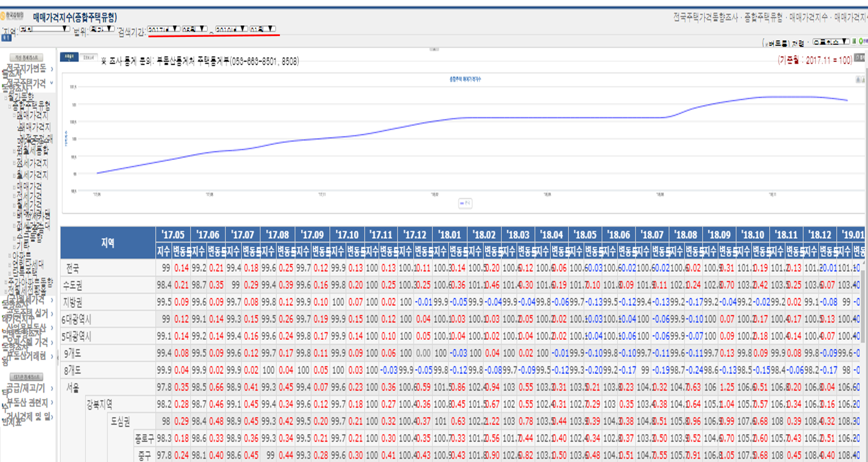Click the 6대광역시 row label
The height and width of the screenshot is (462, 868).
(76, 320)
